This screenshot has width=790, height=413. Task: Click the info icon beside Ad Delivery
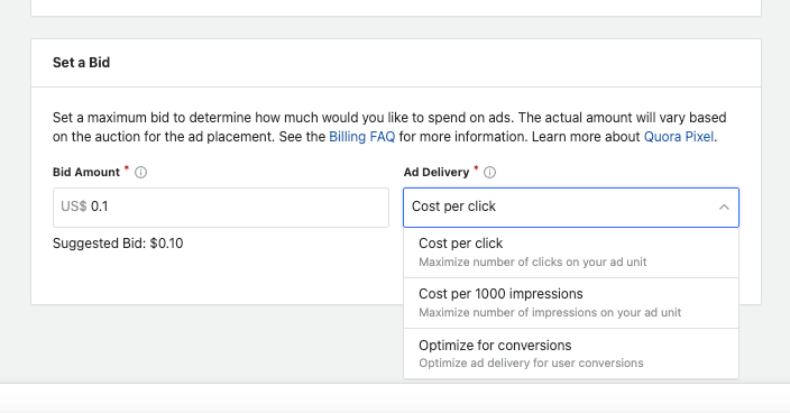click(x=490, y=173)
